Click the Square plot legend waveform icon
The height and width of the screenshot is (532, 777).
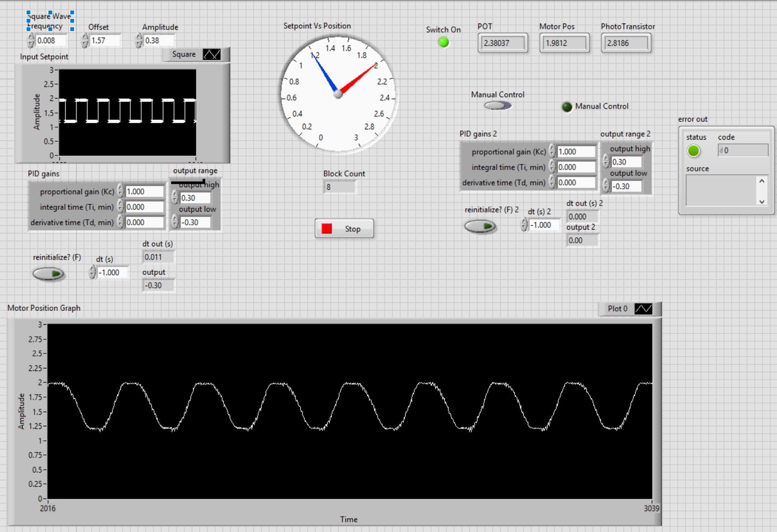point(212,54)
